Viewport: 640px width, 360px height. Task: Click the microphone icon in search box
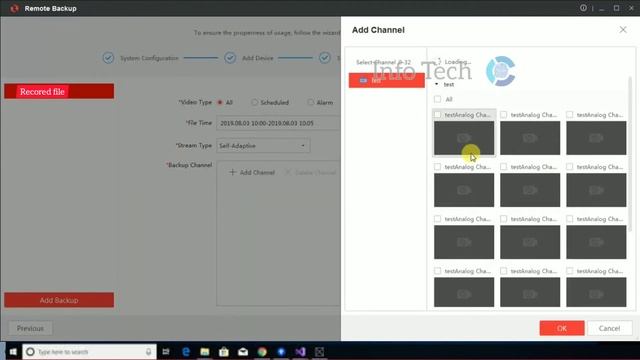(149, 352)
